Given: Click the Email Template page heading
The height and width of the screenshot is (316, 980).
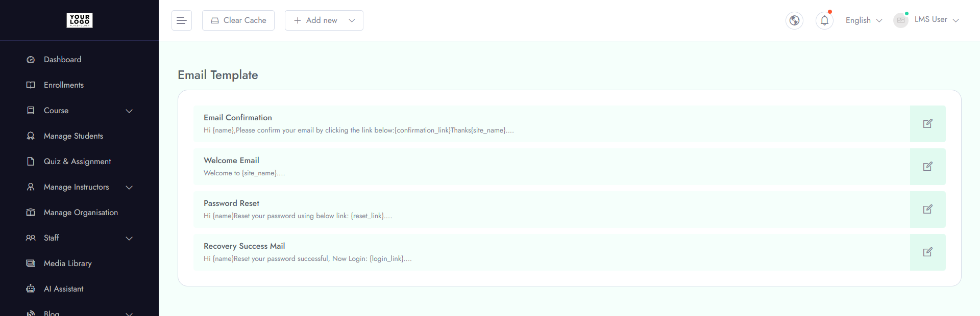Looking at the screenshot, I should [218, 75].
